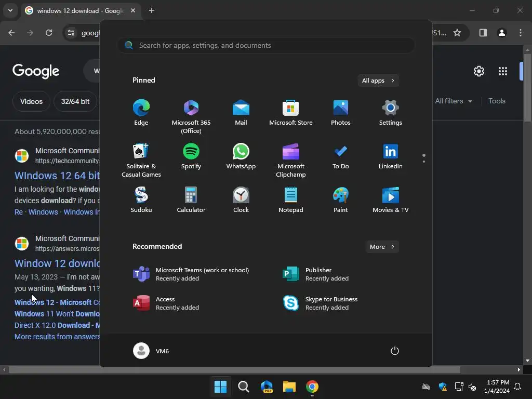Open the notifications bell in taskbar
This screenshot has width=532, height=399.
pyautogui.click(x=518, y=387)
